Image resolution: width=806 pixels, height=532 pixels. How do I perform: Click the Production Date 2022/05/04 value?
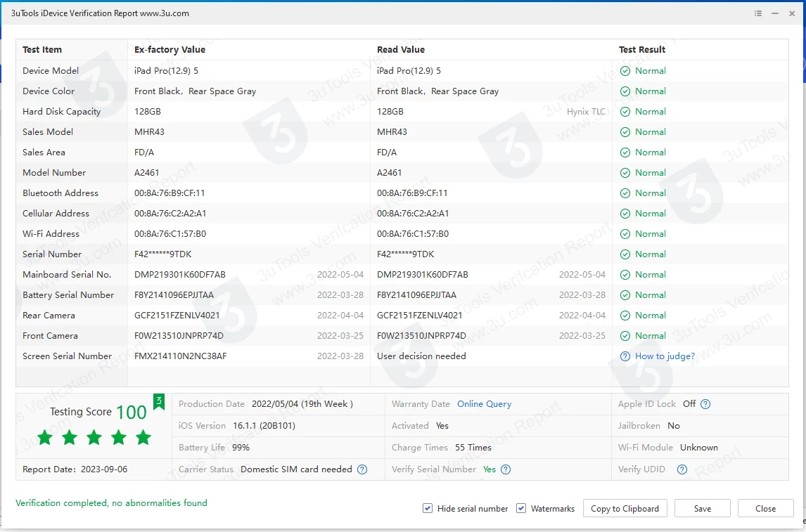(x=302, y=404)
